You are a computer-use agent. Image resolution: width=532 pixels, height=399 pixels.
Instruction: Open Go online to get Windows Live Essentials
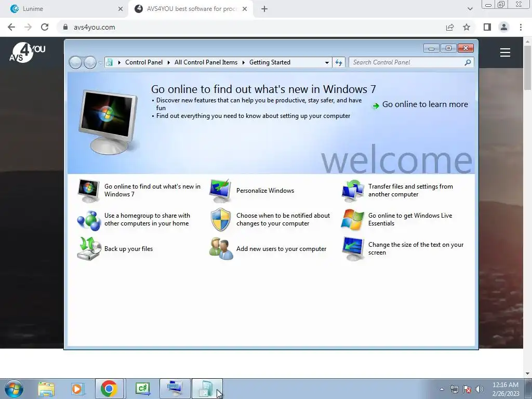pos(410,220)
